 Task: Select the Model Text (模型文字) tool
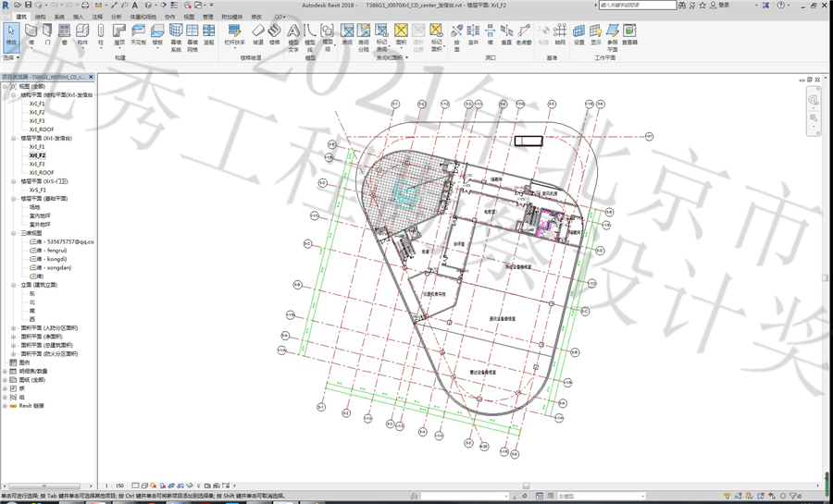tap(293, 37)
